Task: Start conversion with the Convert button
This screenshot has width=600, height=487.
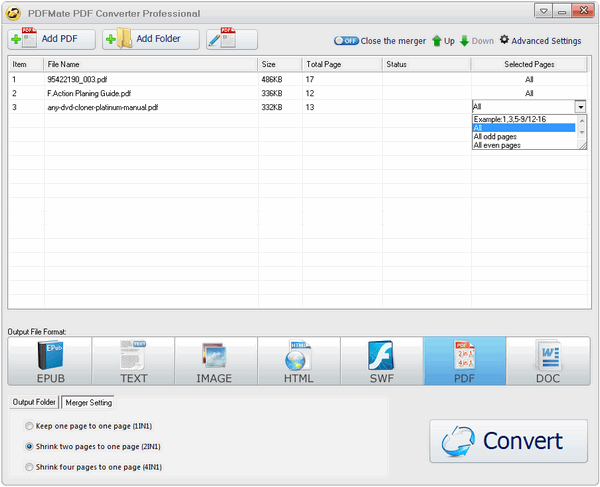Action: [509, 441]
